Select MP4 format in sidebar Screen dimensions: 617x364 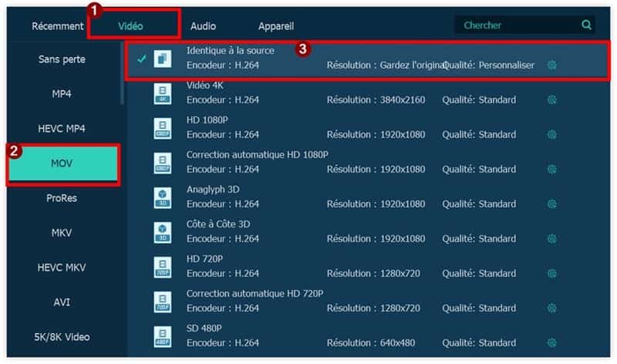pyautogui.click(x=62, y=94)
